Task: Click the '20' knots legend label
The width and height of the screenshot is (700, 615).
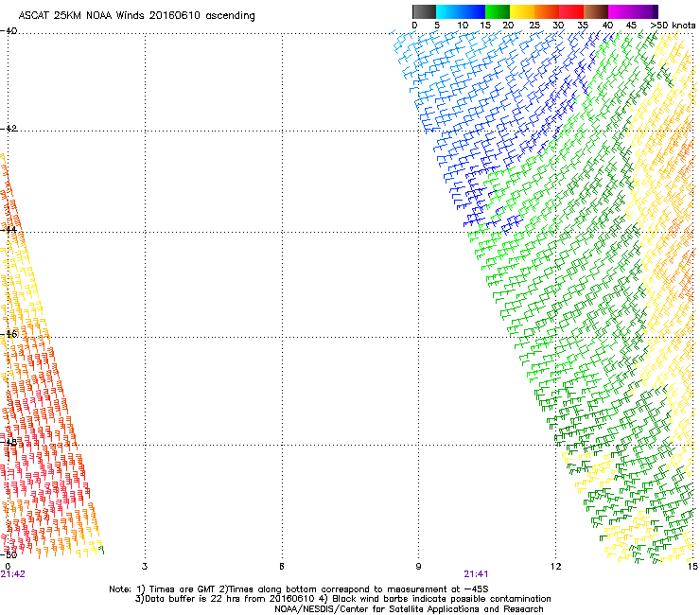Action: coord(508,26)
